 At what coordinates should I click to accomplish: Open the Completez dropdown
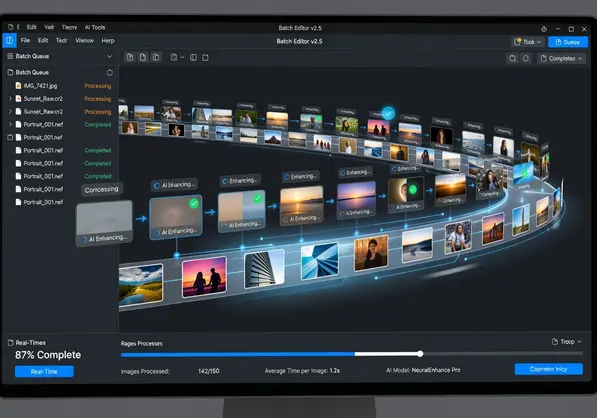point(561,58)
